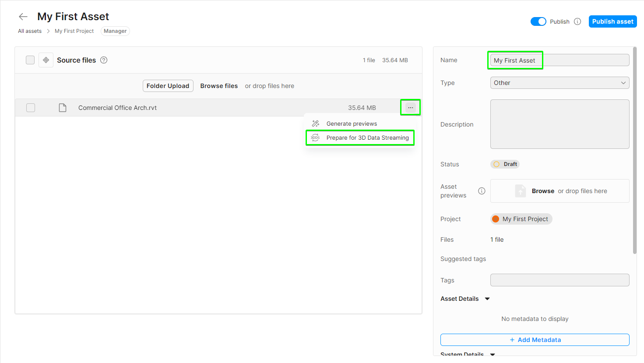Viewport: 644px width, 363px height.
Task: Select Generate previews from the menu
Action: point(352,123)
